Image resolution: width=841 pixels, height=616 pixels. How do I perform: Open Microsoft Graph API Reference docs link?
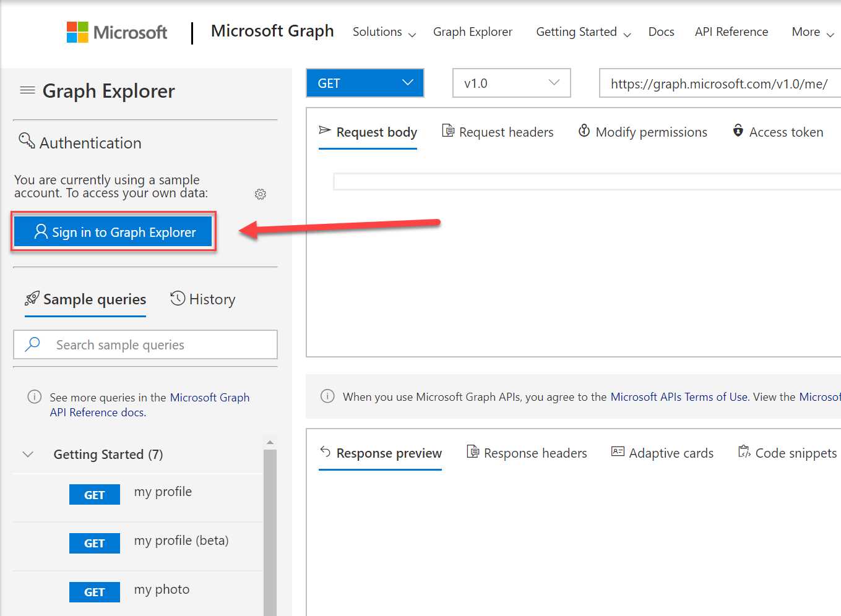150,404
